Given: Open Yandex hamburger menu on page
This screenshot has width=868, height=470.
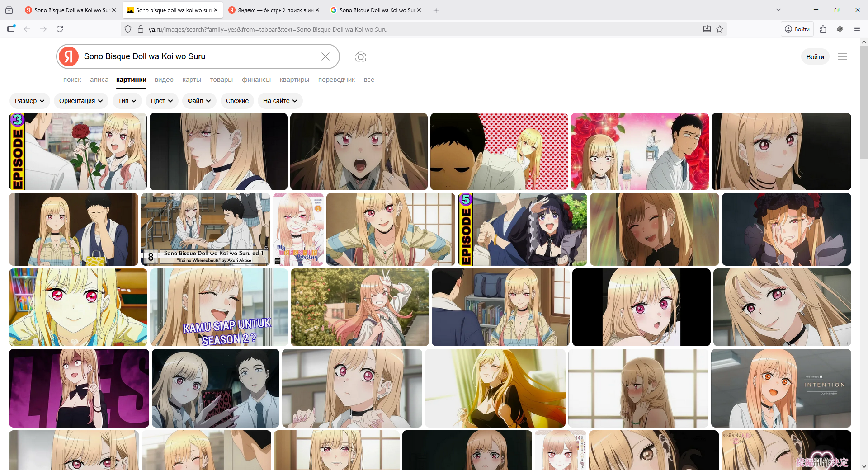Looking at the screenshot, I should point(842,56).
